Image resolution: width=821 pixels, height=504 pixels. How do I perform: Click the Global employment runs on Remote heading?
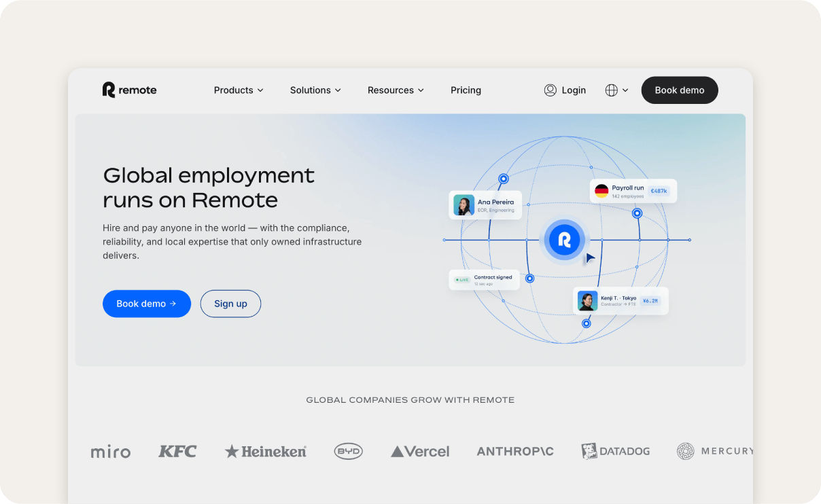click(x=209, y=187)
